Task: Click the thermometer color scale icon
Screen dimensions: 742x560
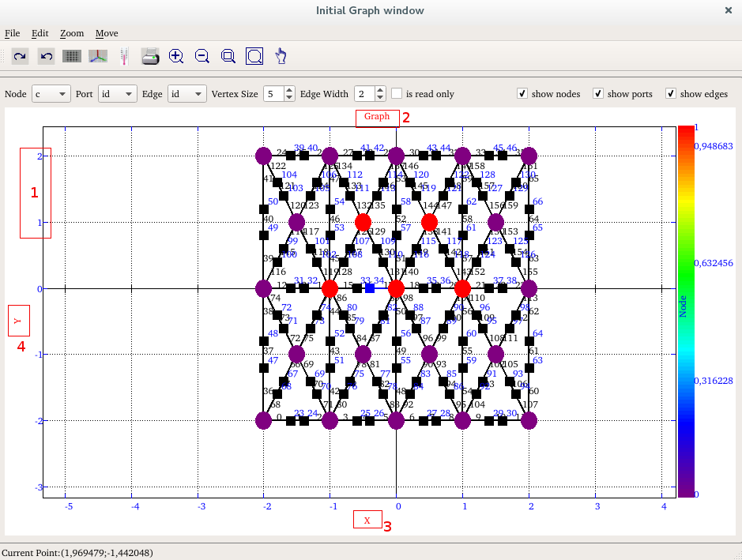Action: coord(124,56)
